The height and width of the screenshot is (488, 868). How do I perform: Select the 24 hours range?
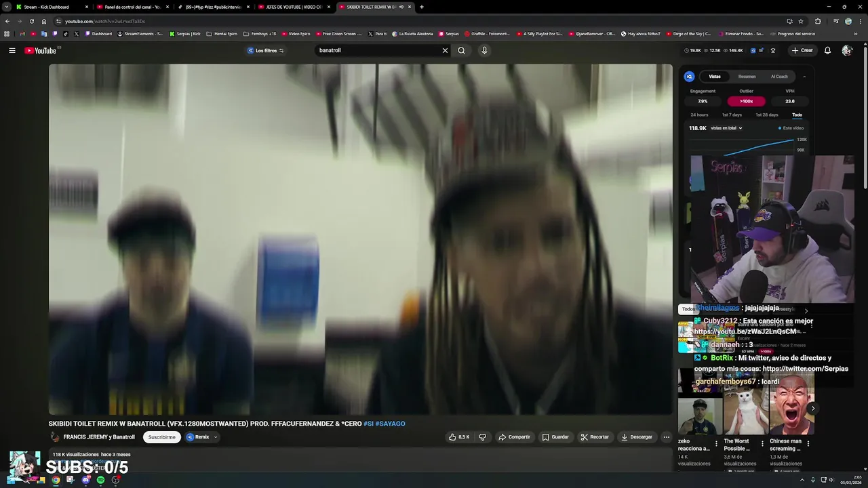pos(699,115)
